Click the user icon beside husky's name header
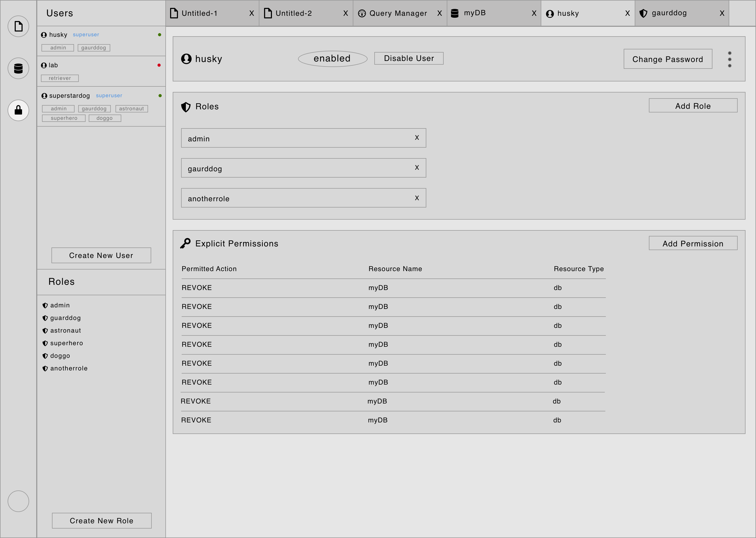The width and height of the screenshot is (756, 538). point(186,59)
